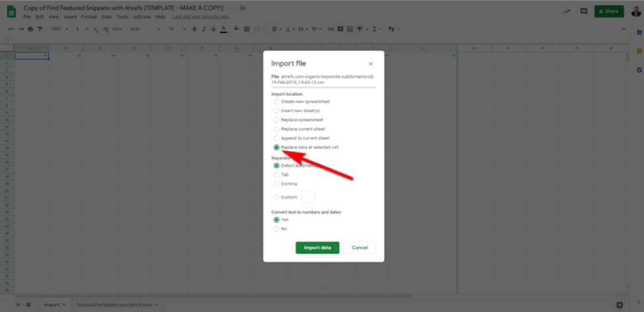
Task: Click the undo icon in toolbar
Action: click(11, 29)
